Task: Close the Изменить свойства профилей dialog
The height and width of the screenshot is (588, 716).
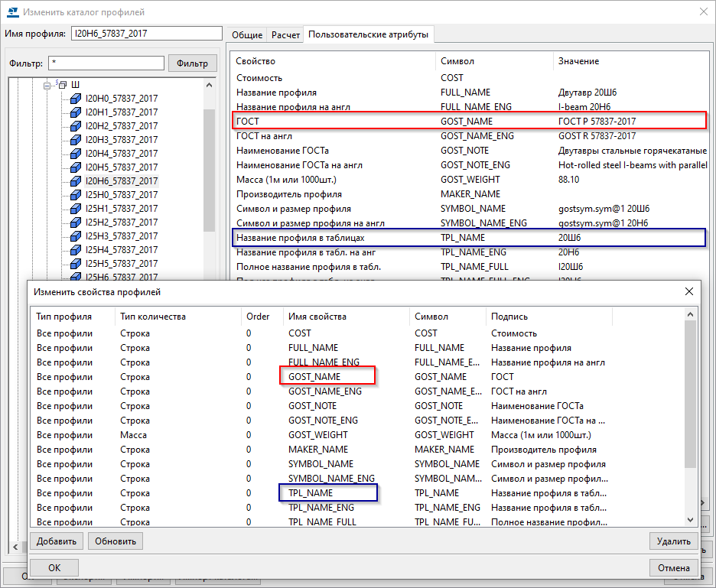Action: (689, 292)
